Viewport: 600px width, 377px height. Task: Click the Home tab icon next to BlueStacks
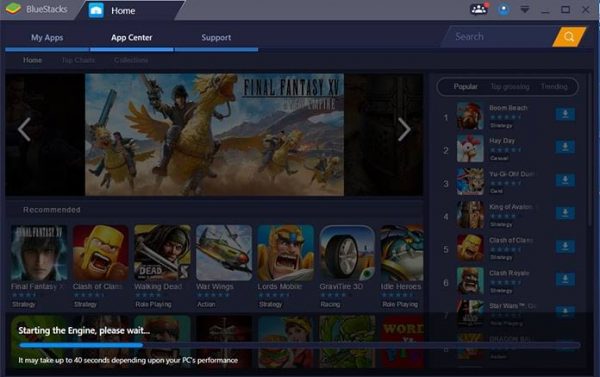[96, 10]
